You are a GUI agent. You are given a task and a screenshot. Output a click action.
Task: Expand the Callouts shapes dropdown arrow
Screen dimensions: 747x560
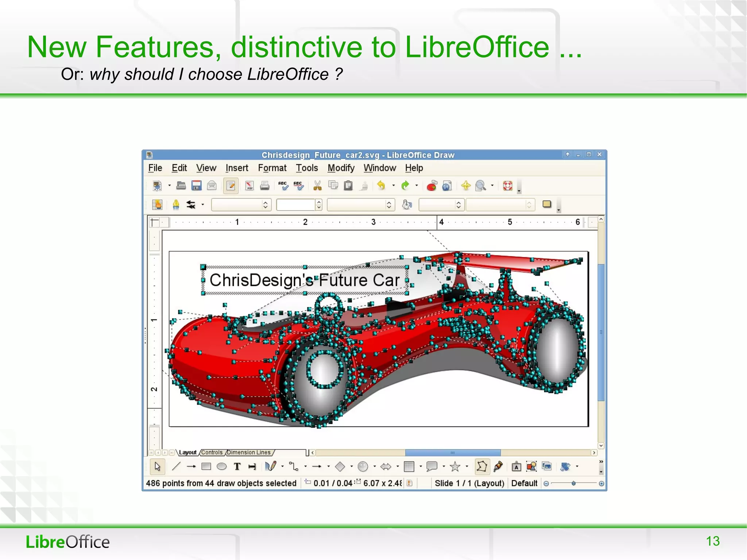point(444,466)
